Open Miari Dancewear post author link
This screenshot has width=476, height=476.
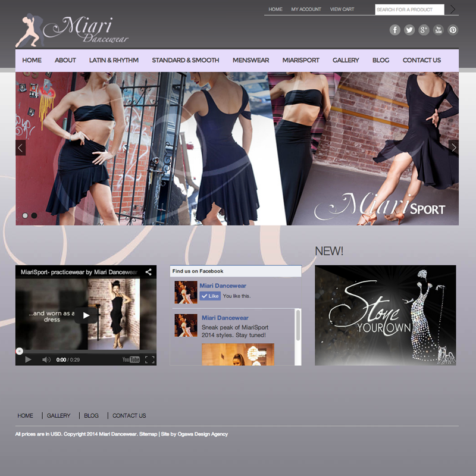[225, 318]
